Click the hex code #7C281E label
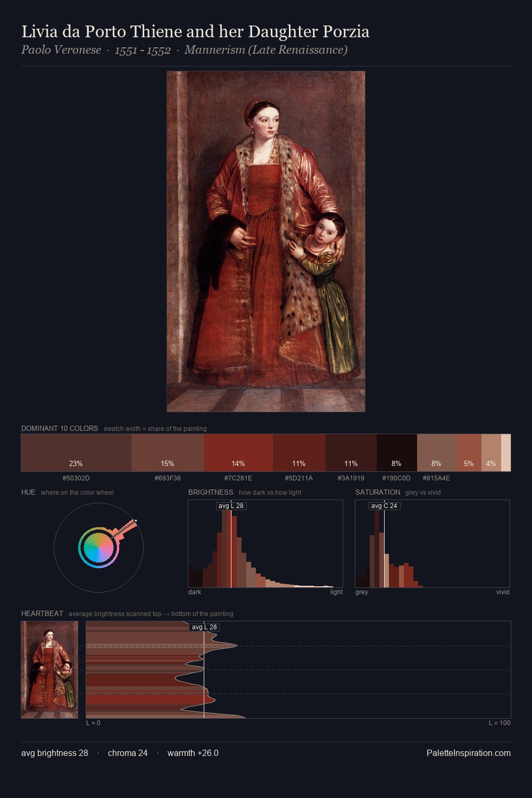The width and height of the screenshot is (532, 798). (238, 478)
